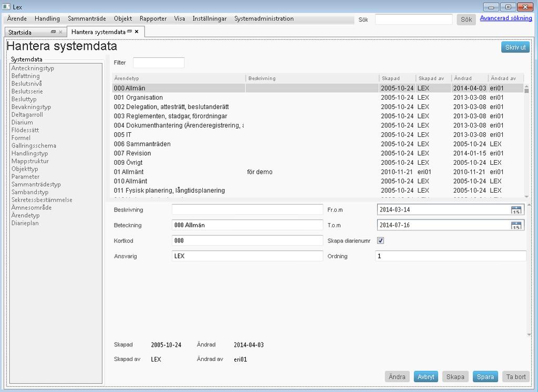
Task: Focus the top Sök input field
Action: click(413, 19)
